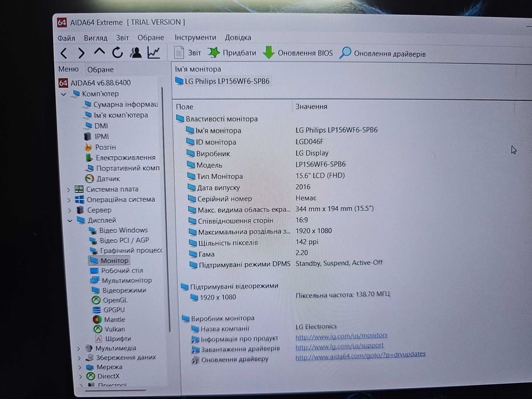
Task: Expand the Сервер tree node
Action: [x=69, y=210]
